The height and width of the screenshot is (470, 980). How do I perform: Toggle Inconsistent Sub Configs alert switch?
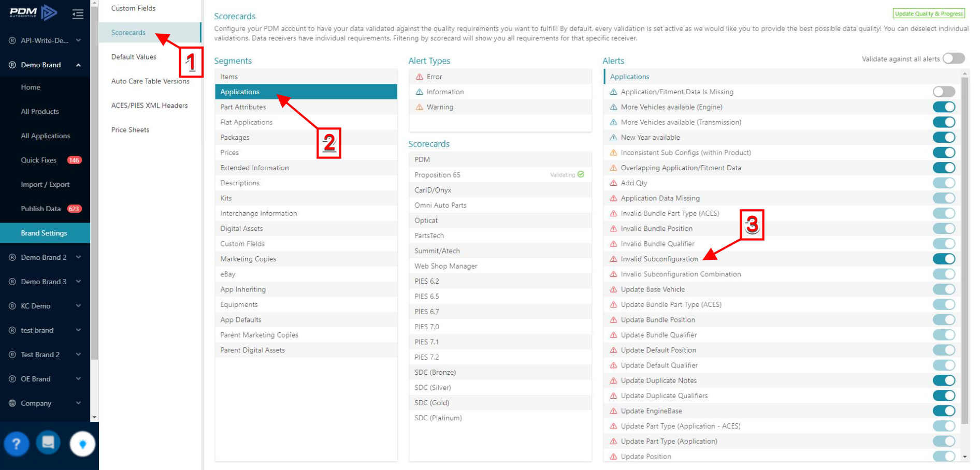pyautogui.click(x=944, y=153)
